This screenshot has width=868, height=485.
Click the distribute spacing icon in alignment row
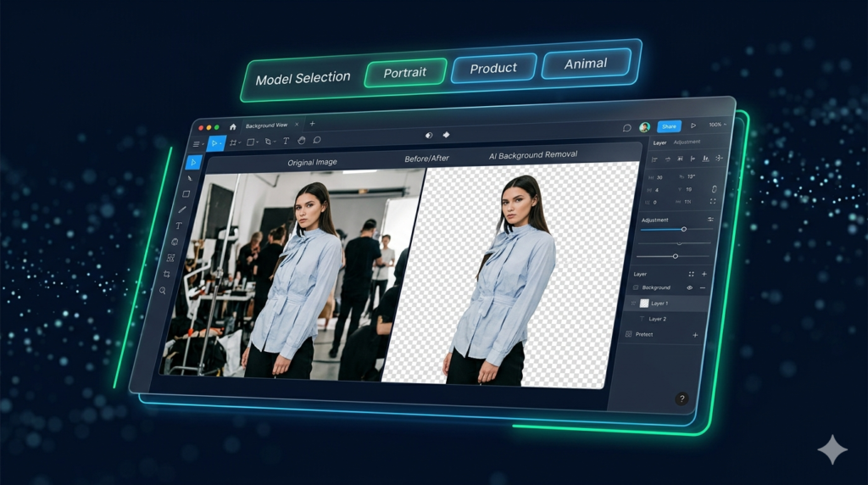tap(719, 158)
